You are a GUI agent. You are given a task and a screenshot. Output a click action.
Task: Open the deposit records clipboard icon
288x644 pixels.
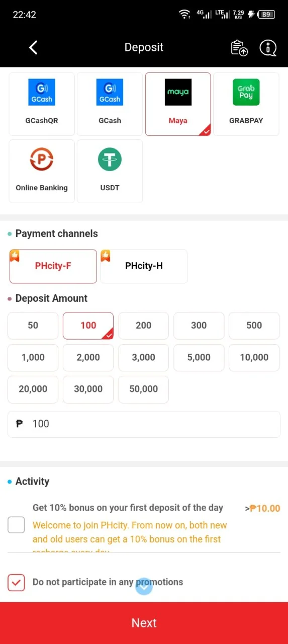pyautogui.click(x=239, y=48)
